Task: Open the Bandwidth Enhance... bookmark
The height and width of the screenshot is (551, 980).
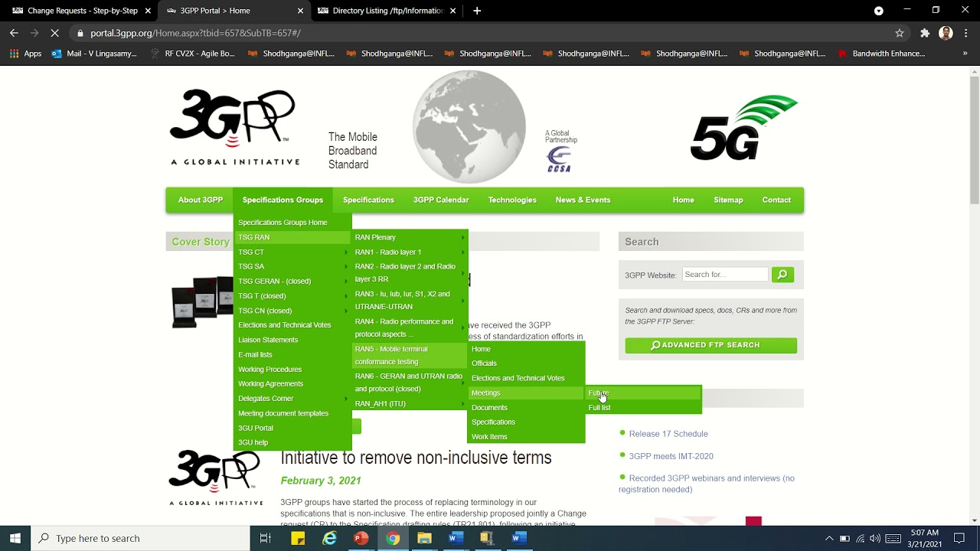Action: (881, 54)
